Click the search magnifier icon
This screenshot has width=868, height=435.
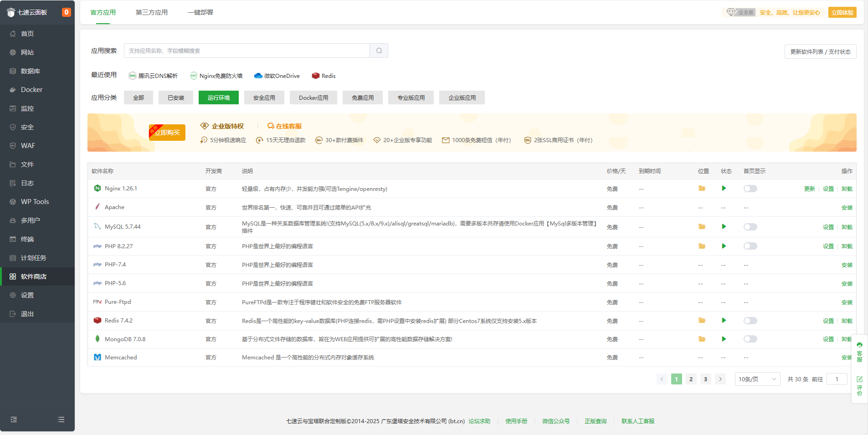coord(379,51)
